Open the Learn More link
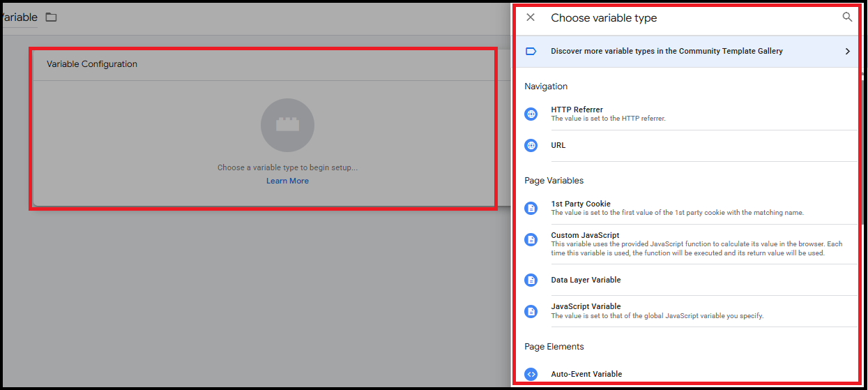The height and width of the screenshot is (390, 868). pyautogui.click(x=287, y=181)
